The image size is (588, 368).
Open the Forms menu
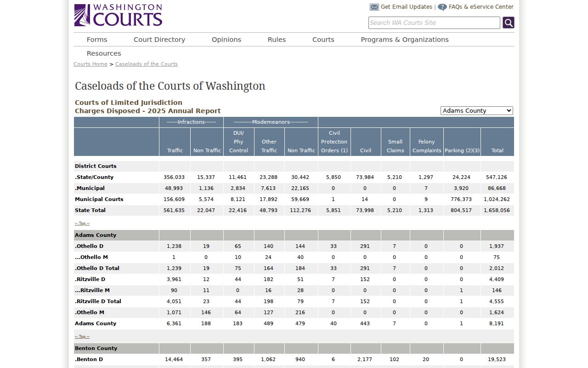pos(97,40)
